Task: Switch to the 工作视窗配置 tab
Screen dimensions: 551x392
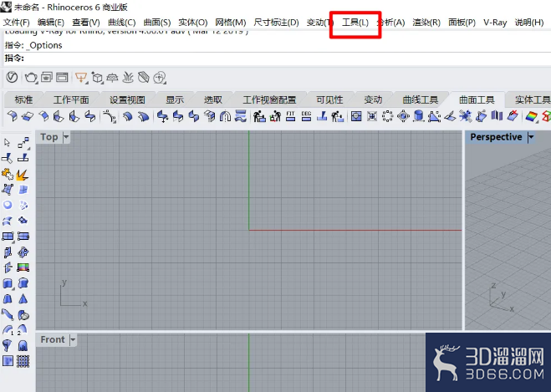Action: pos(269,99)
